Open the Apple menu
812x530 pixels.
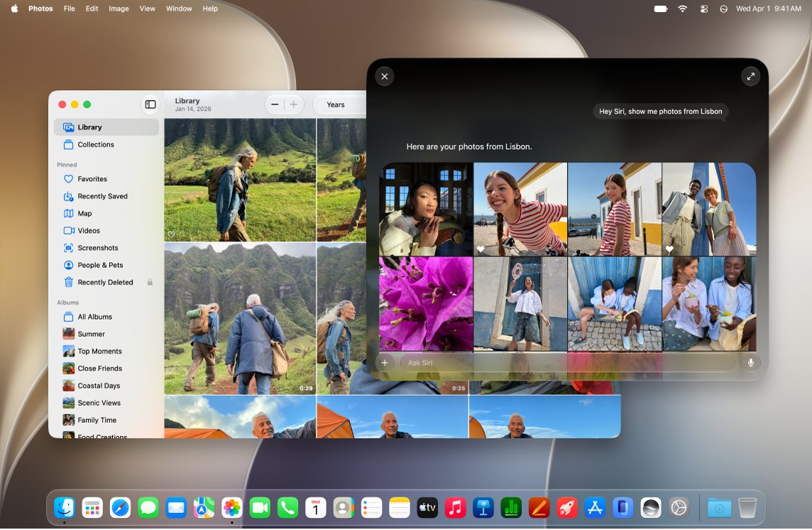tap(14, 9)
